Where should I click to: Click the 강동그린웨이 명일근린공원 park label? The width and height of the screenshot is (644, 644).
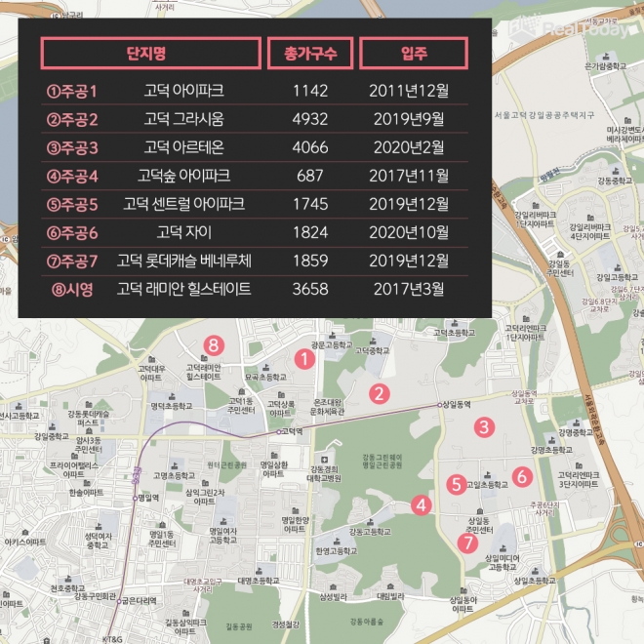click(x=382, y=462)
